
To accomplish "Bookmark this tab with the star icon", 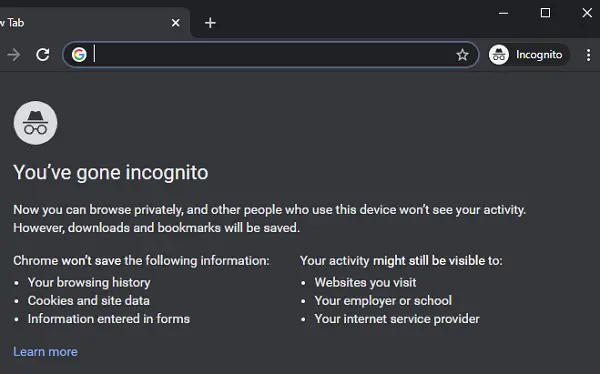I will coord(462,55).
